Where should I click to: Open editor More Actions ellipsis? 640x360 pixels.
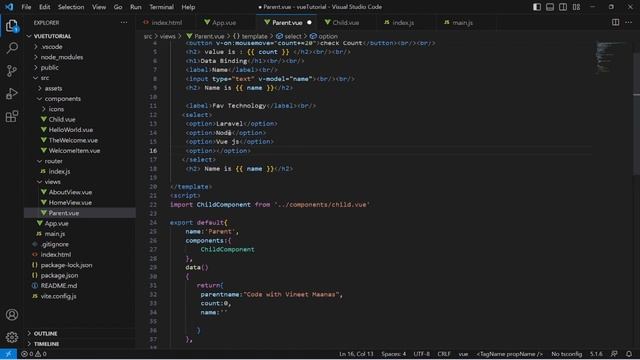[x=629, y=22]
